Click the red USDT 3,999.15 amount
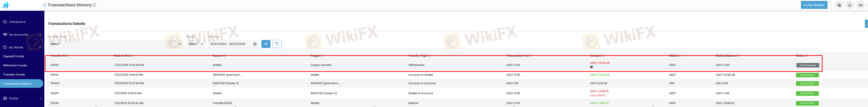The height and width of the screenshot is (107, 868). (599, 91)
